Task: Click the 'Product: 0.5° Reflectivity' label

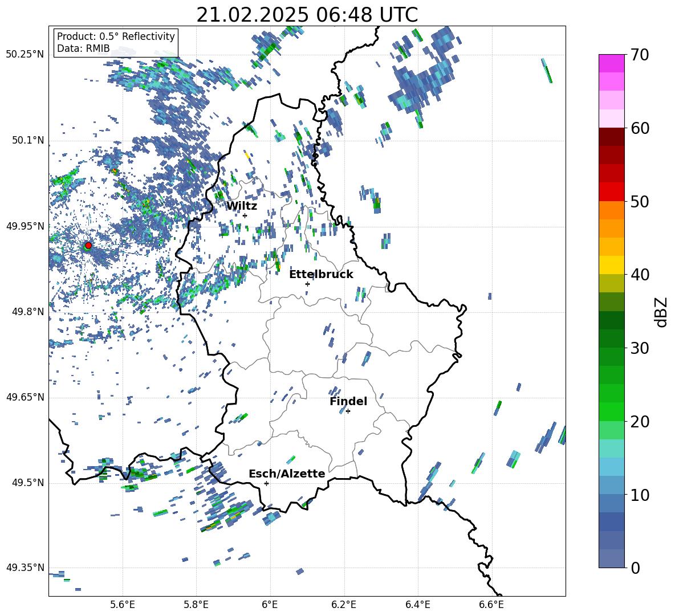Action: pos(116,36)
